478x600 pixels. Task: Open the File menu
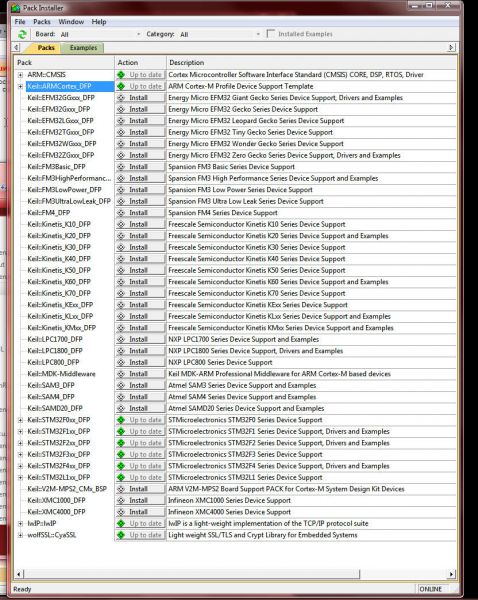tap(20, 22)
